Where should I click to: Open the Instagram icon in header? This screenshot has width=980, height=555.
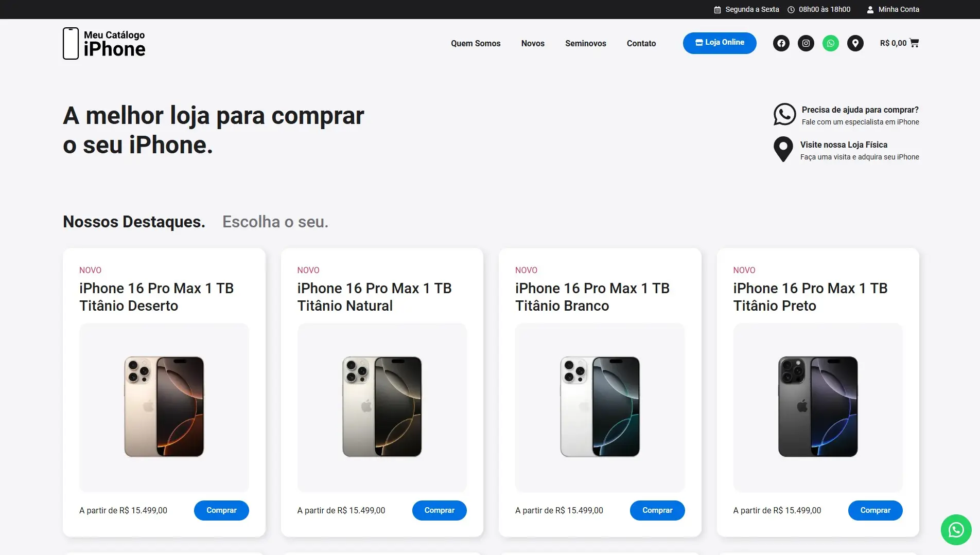(806, 43)
